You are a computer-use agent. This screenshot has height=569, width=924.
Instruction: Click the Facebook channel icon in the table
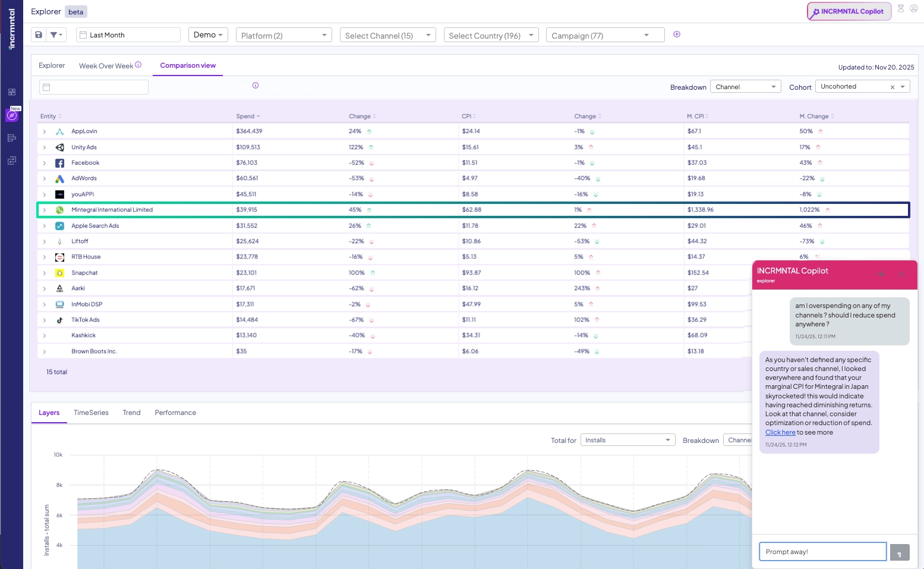point(59,162)
